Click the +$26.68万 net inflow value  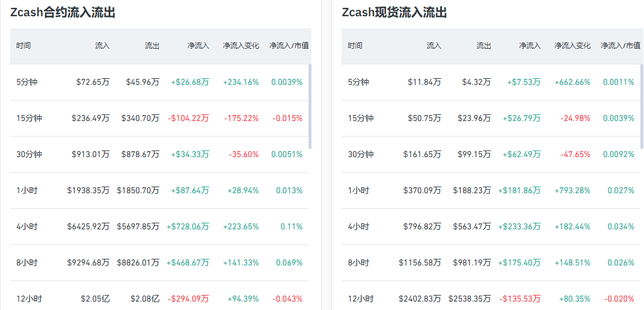190,82
